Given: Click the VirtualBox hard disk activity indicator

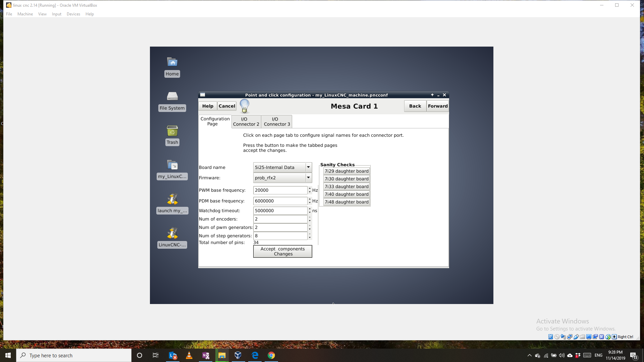Looking at the screenshot, I should coord(550,337).
